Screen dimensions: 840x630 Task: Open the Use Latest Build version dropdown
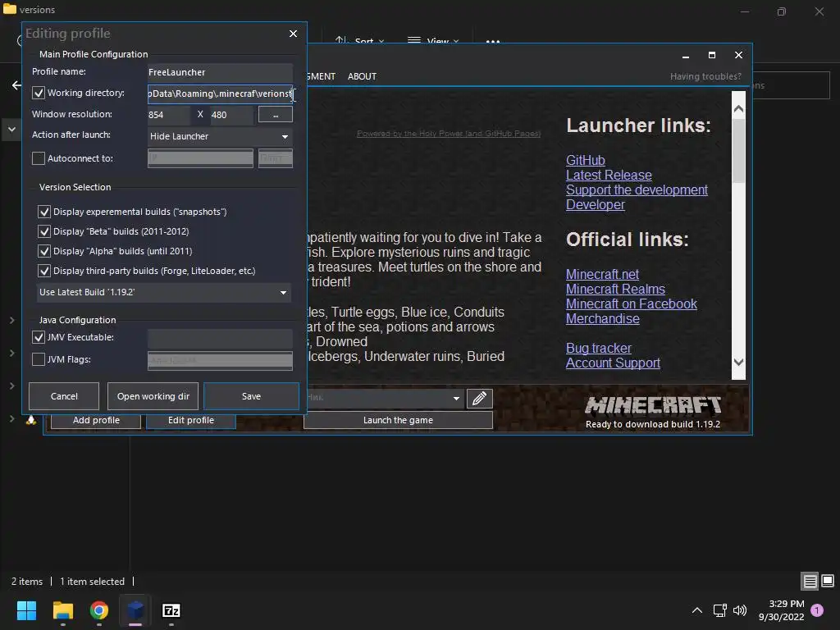tap(164, 292)
